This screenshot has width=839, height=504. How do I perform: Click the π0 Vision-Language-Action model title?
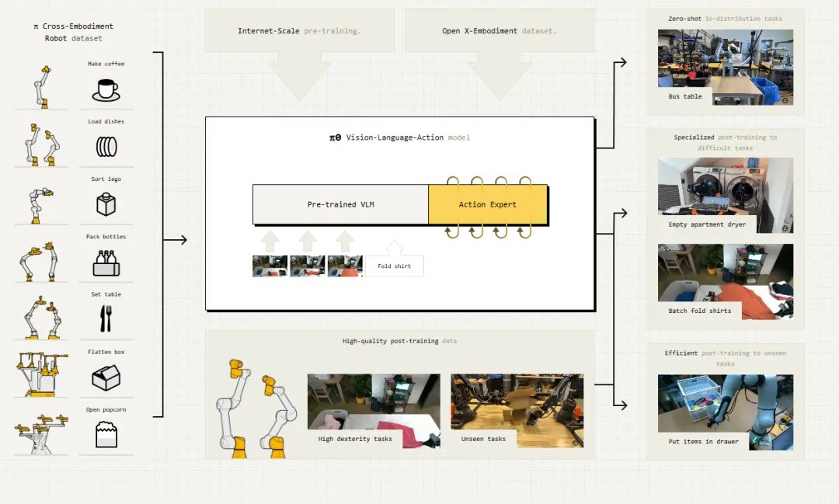pos(400,137)
